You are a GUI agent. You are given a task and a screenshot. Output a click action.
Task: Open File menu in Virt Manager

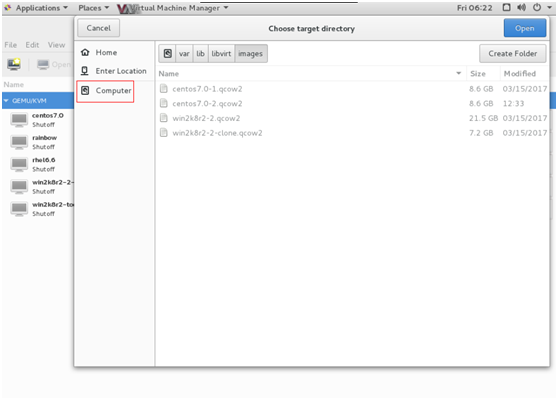tap(10, 45)
